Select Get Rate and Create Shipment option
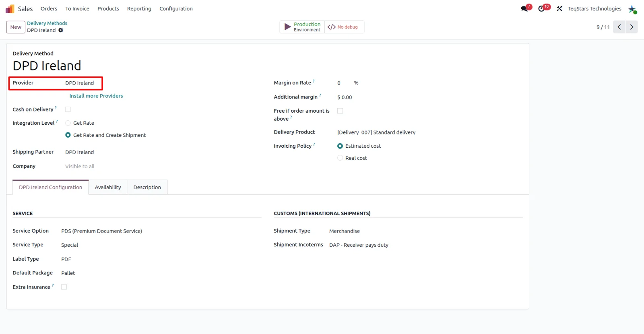 coord(68,135)
